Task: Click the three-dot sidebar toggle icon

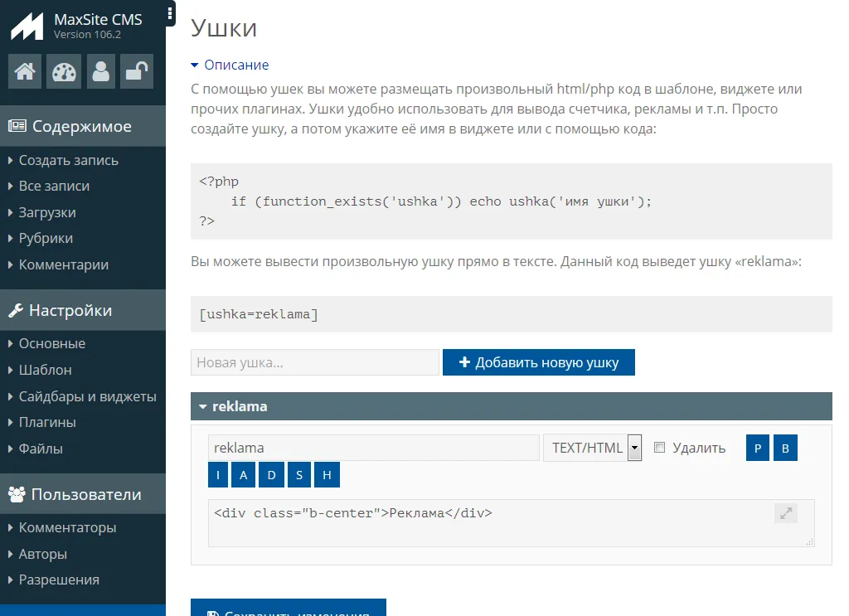Action: pos(170,13)
